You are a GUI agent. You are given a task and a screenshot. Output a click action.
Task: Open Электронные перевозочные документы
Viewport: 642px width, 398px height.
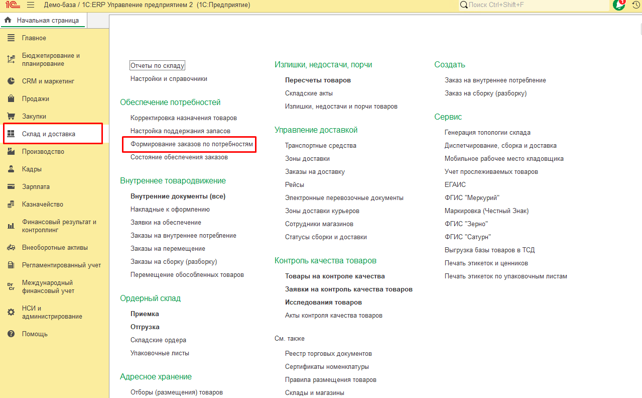[344, 198]
